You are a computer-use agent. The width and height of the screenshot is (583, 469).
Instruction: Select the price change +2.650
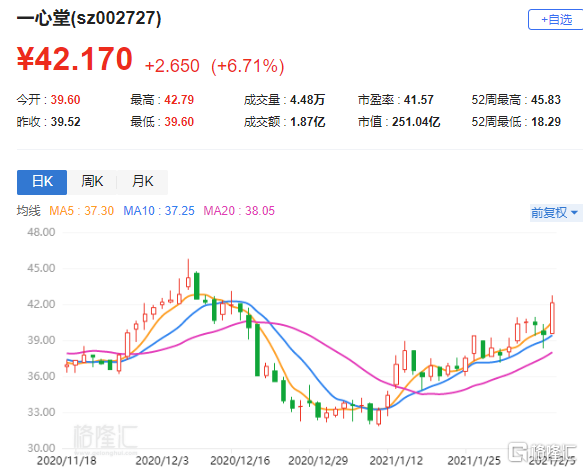tap(172, 66)
